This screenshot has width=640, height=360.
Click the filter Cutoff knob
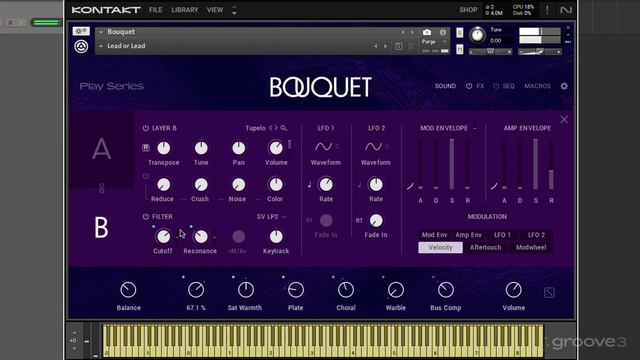pos(163,236)
